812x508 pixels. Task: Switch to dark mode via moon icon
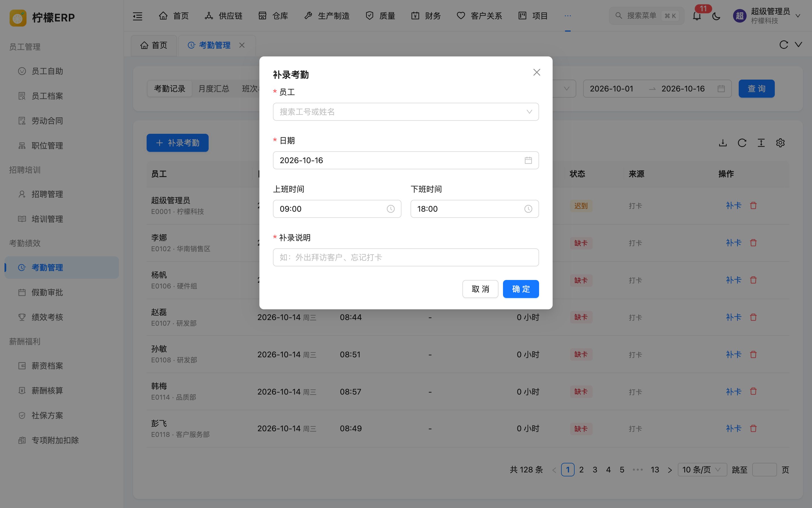pyautogui.click(x=716, y=16)
